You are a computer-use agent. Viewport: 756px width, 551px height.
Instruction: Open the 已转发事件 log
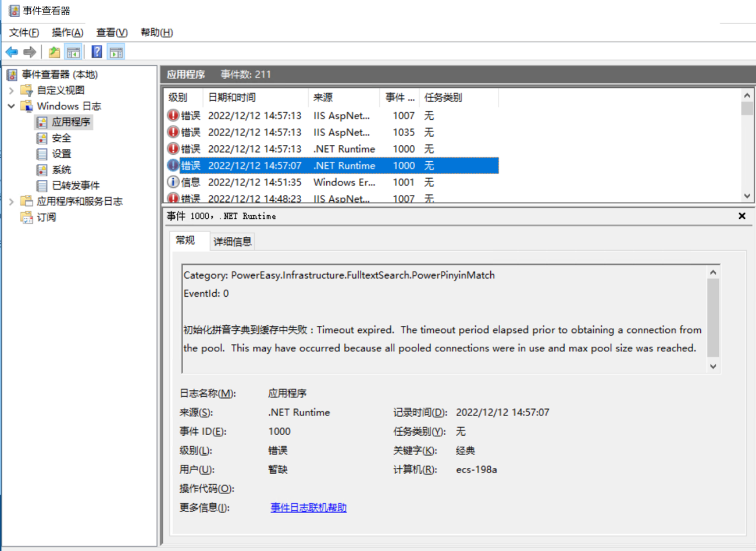[76, 186]
